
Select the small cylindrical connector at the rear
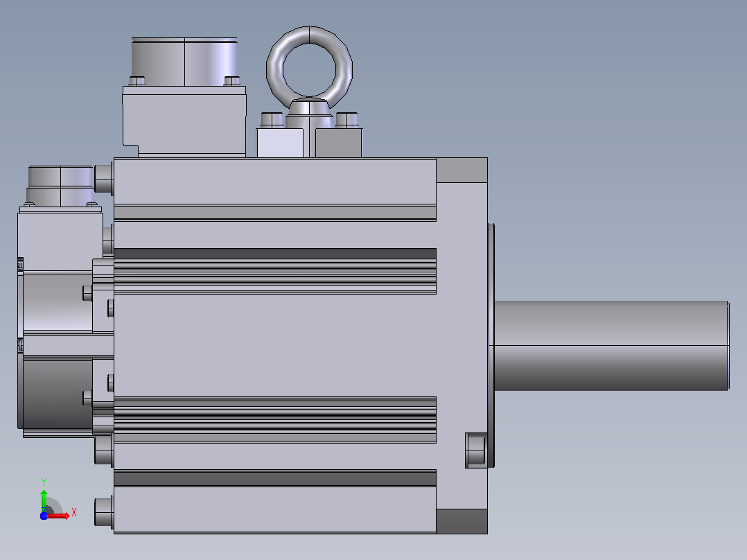(60, 186)
